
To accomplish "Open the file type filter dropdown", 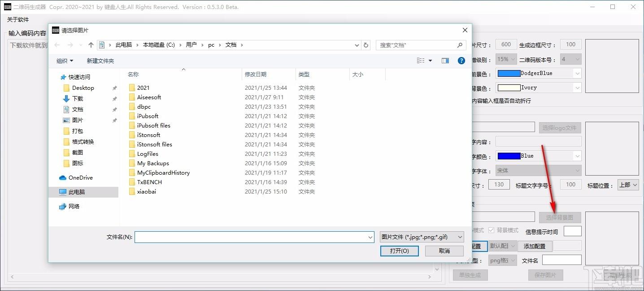I will pos(422,237).
